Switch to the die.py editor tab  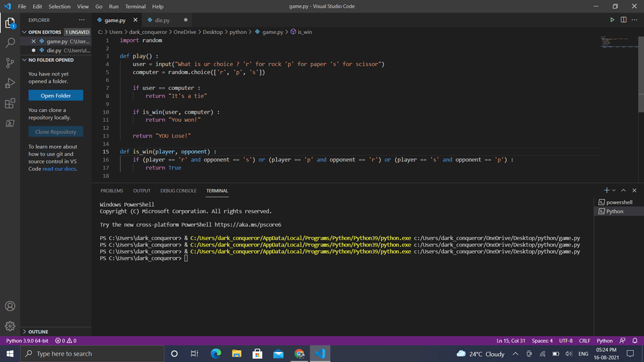[x=162, y=20]
